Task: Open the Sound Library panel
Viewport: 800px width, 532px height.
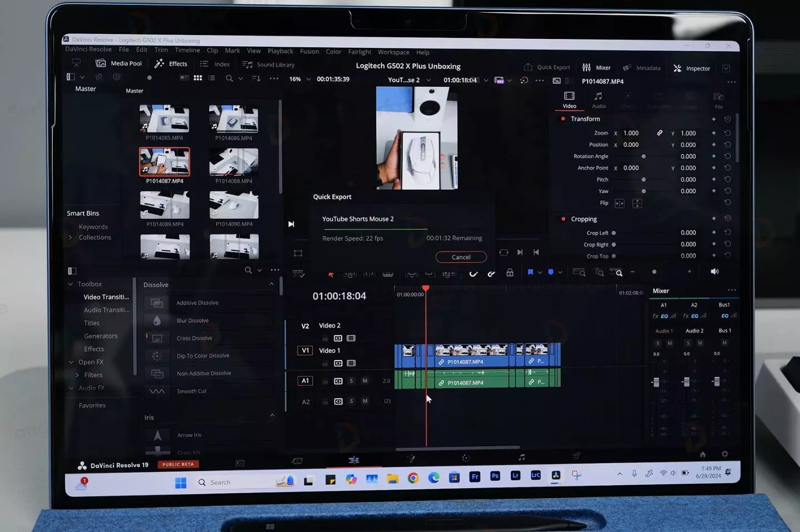Action: (269, 65)
